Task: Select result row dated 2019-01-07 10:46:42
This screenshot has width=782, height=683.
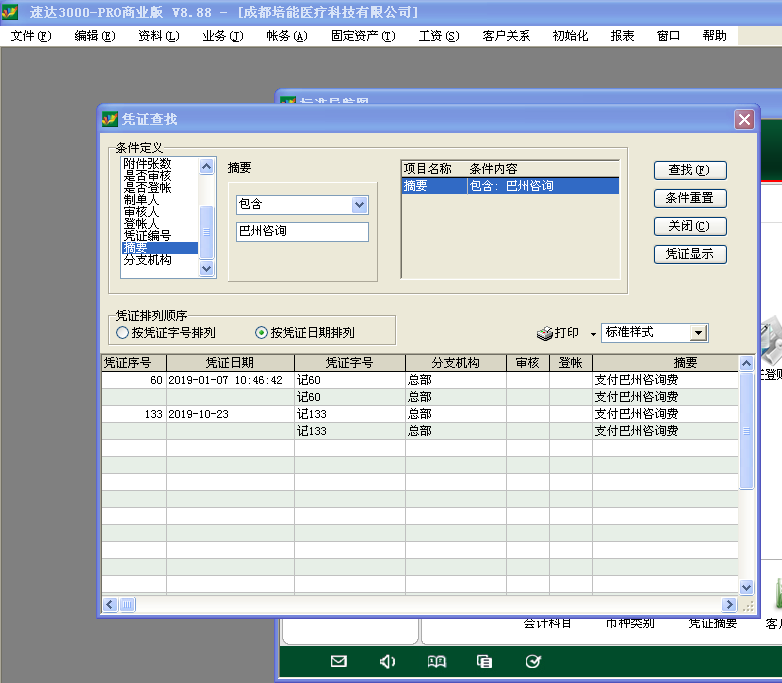Action: pyautogui.click(x=420, y=380)
